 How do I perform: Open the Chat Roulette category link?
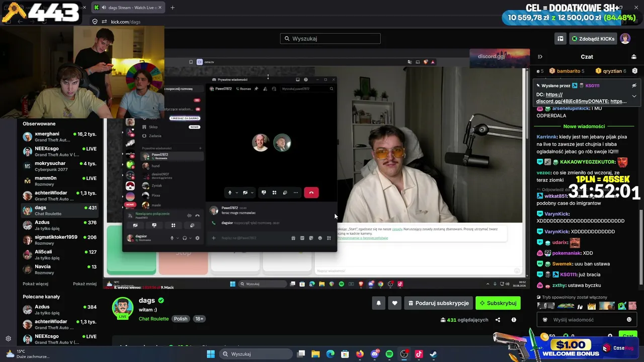(153, 319)
